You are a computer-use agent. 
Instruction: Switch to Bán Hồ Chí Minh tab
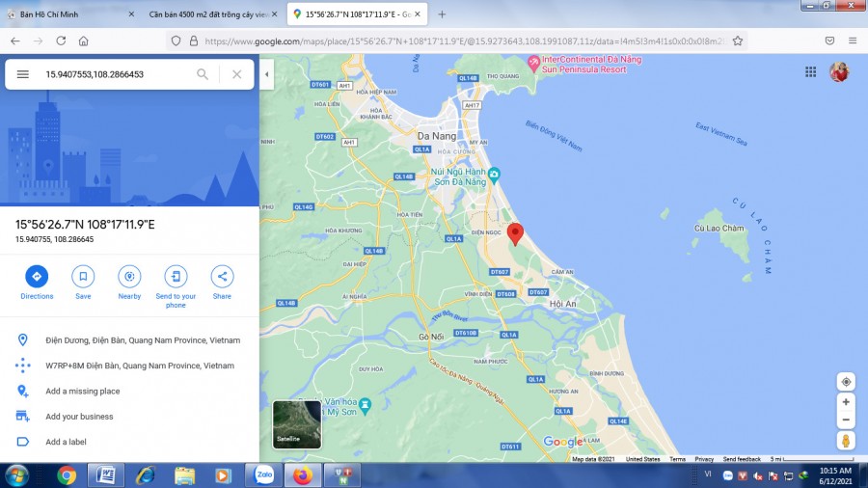click(x=69, y=14)
